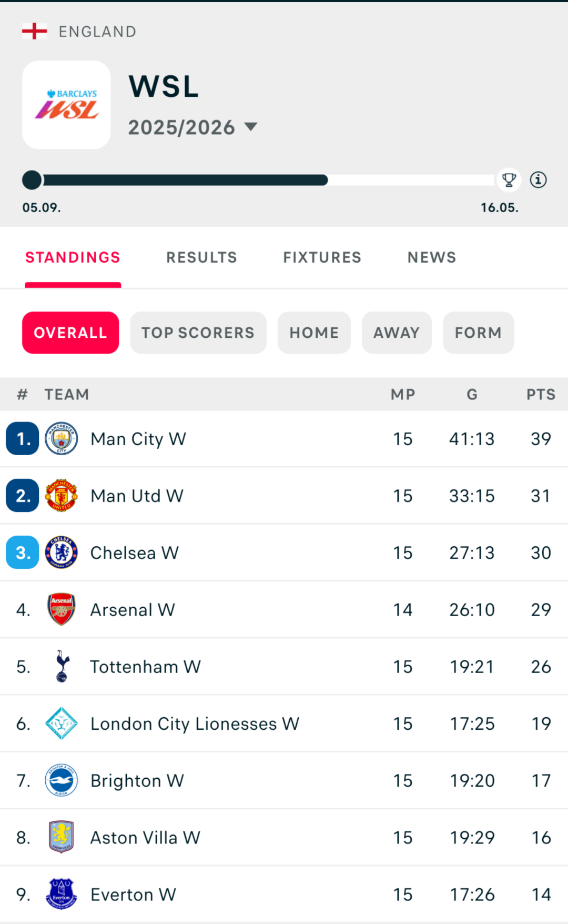
Task: Open the NEWS tab
Action: click(x=431, y=257)
